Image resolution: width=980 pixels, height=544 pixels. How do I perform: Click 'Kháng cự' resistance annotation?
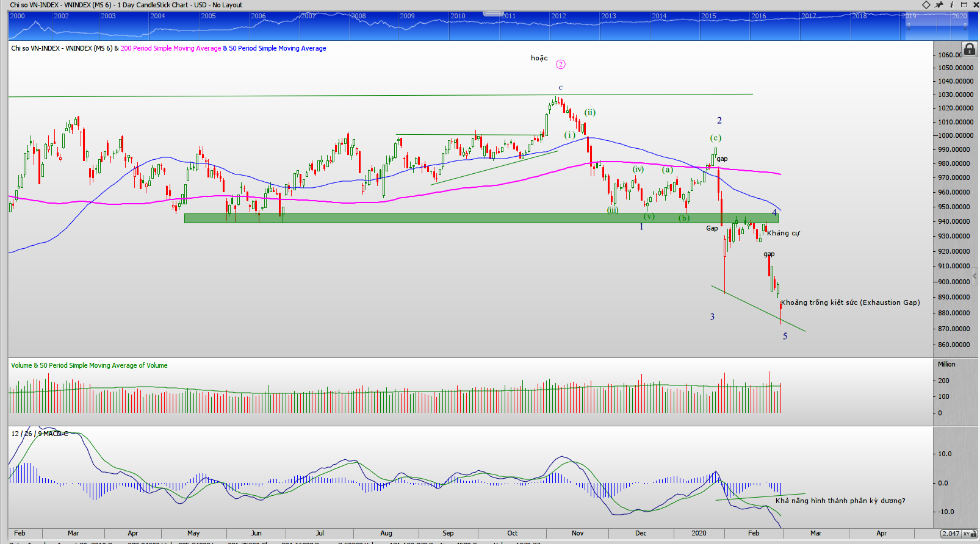(x=783, y=233)
